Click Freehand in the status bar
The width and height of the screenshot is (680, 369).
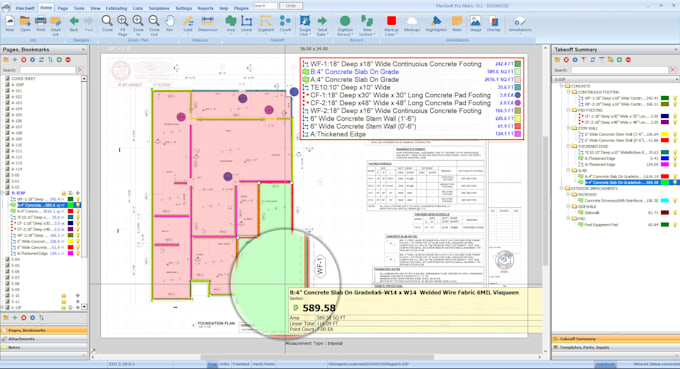(x=241, y=364)
